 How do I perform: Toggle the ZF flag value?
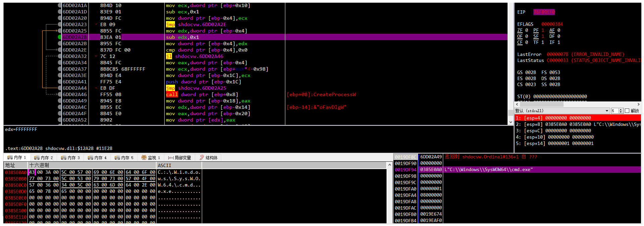527,30
